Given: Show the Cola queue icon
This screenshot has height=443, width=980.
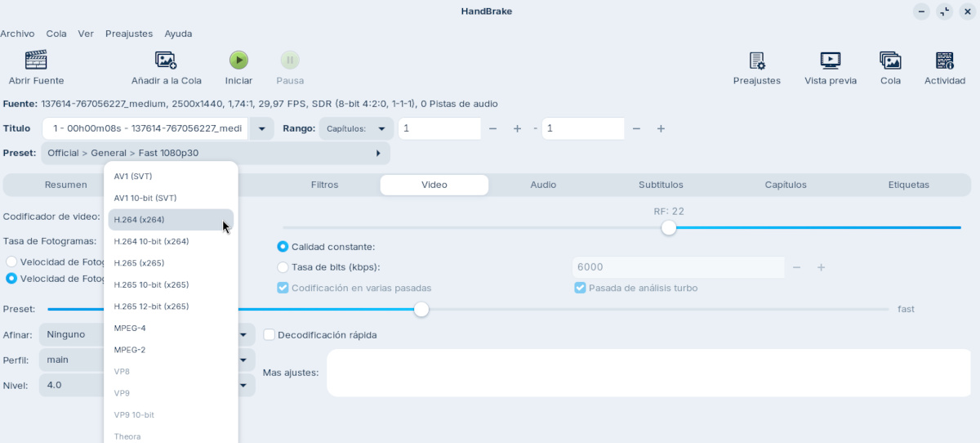Looking at the screenshot, I should pyautogui.click(x=890, y=60).
